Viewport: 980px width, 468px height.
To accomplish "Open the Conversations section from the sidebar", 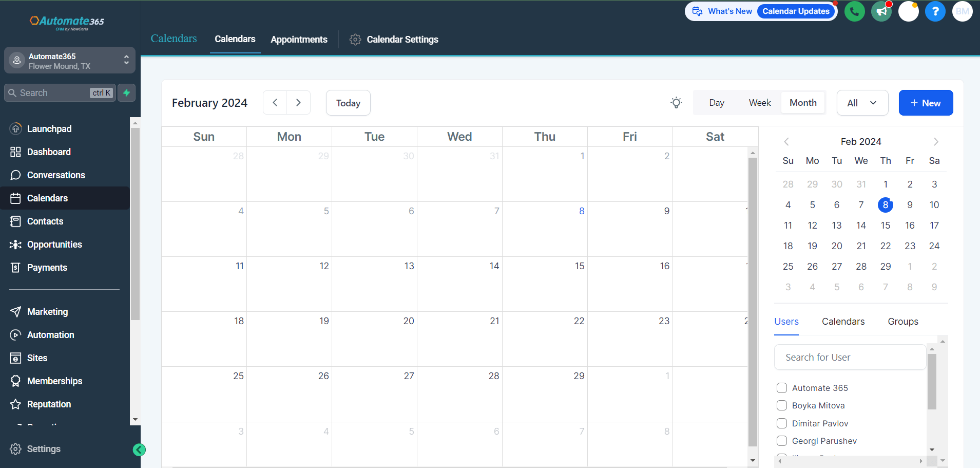I will (56, 175).
